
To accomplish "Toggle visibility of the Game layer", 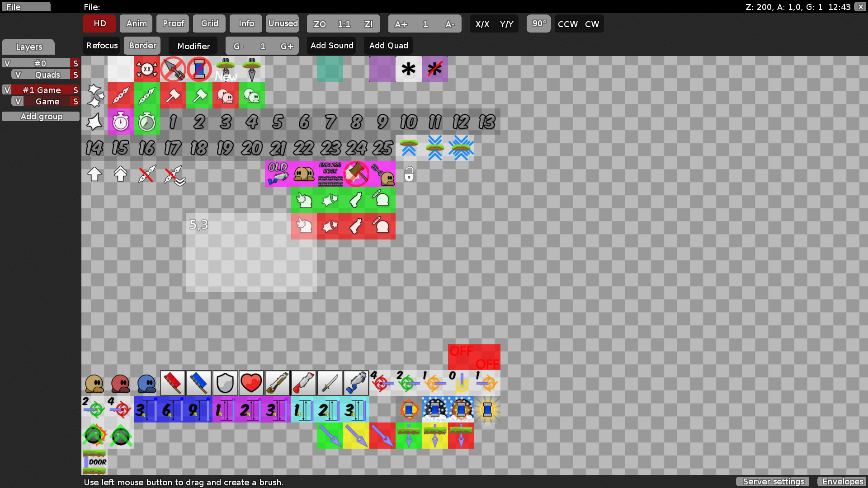I will pos(18,101).
